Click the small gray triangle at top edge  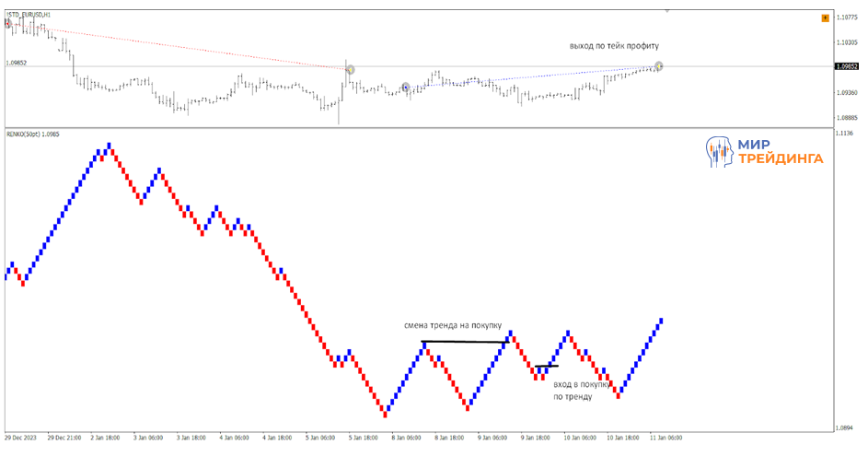tap(667, 11)
